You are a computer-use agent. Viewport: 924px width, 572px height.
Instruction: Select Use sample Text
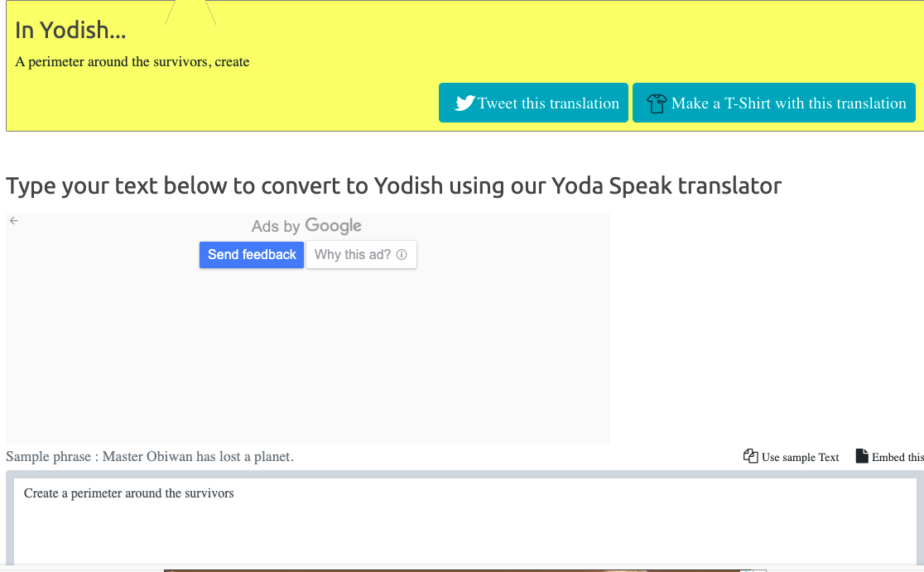coord(800,456)
